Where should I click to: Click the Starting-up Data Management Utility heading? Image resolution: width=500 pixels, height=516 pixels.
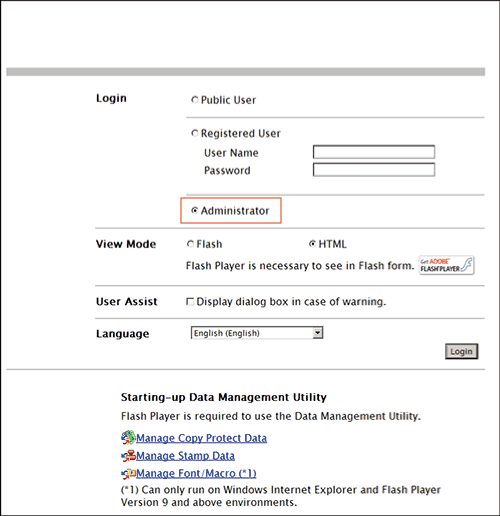click(224, 397)
